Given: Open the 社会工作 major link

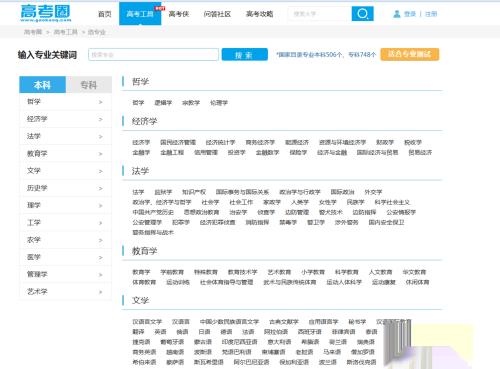Looking at the screenshot, I should click(x=241, y=202).
